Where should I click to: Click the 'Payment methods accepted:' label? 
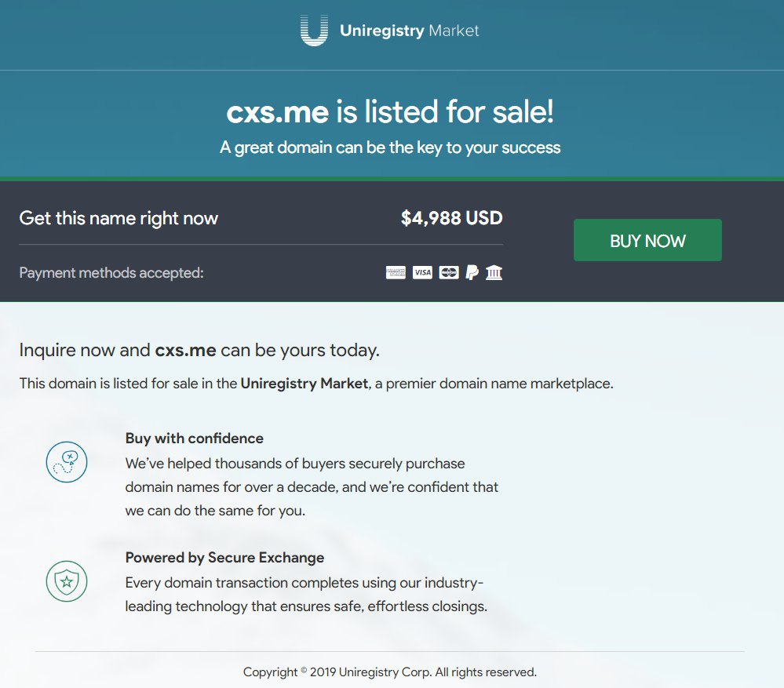click(x=111, y=273)
